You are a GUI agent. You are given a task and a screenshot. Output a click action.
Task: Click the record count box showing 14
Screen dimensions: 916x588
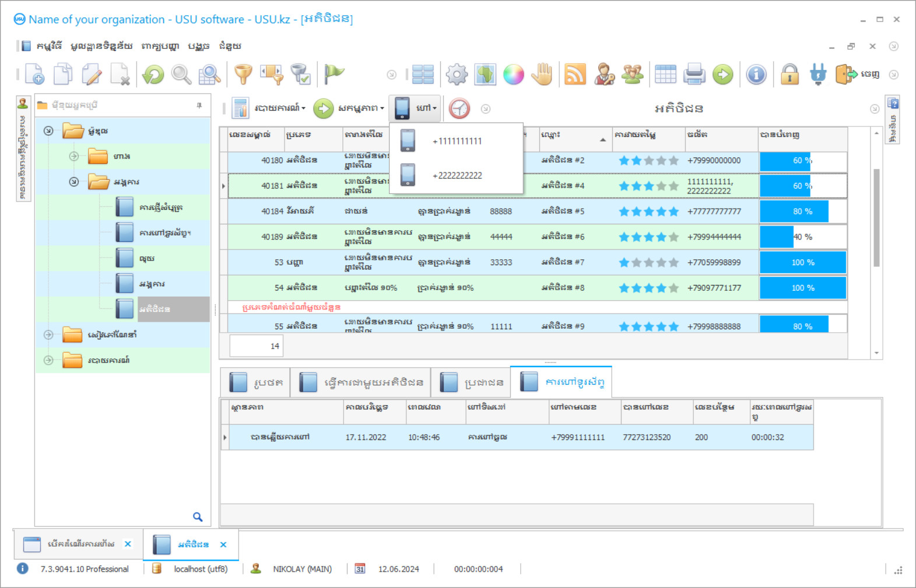coord(257,346)
